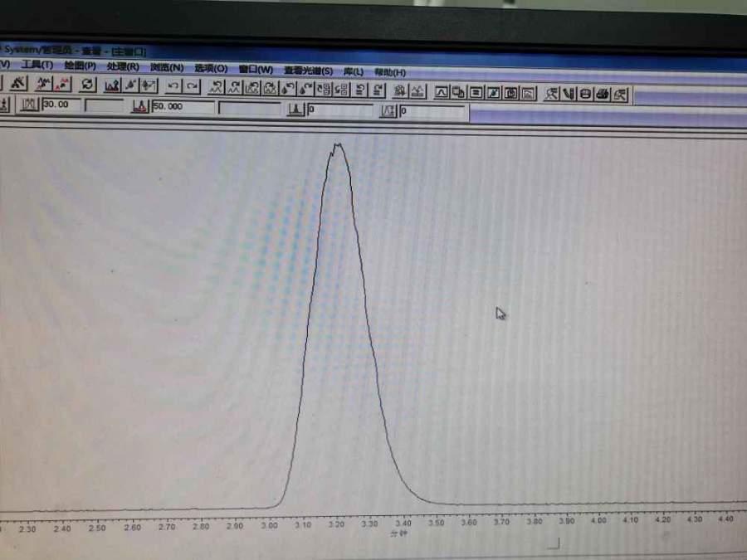The image size is (747, 560).
Task: Click the empty field right of 50.000
Action: [249, 108]
